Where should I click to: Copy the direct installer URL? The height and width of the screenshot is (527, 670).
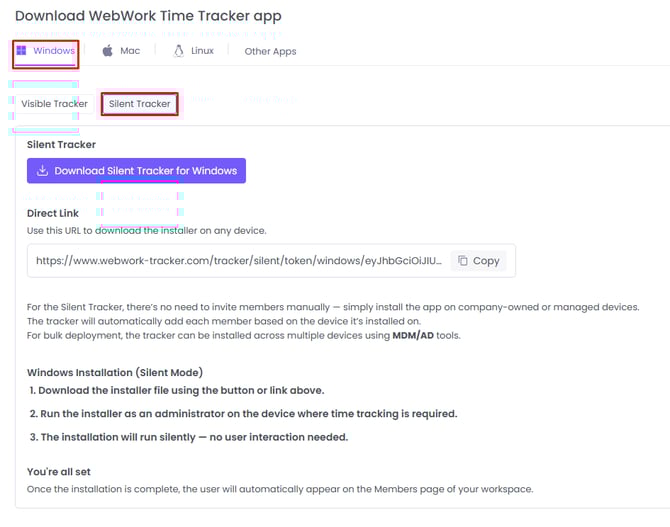479,261
